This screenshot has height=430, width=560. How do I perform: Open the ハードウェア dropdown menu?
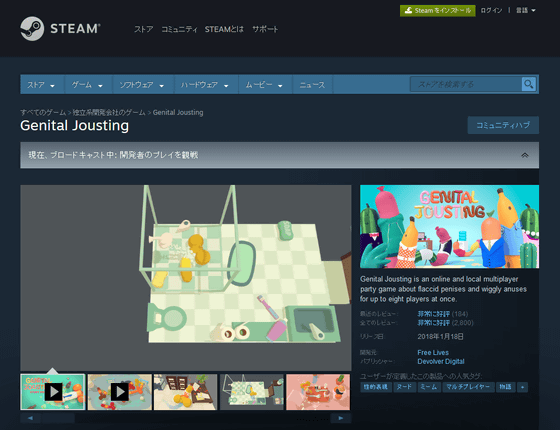[x=206, y=85]
